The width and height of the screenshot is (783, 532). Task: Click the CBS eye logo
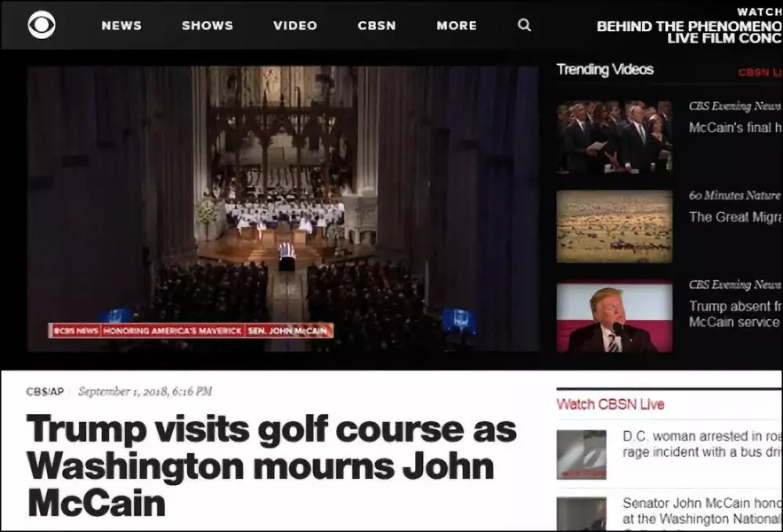[x=41, y=24]
